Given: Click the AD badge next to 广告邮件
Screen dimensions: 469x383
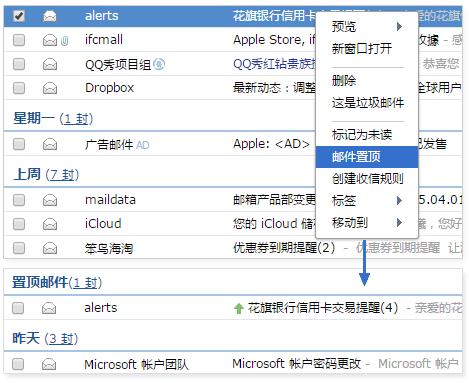Looking at the screenshot, I should pyautogui.click(x=143, y=145).
